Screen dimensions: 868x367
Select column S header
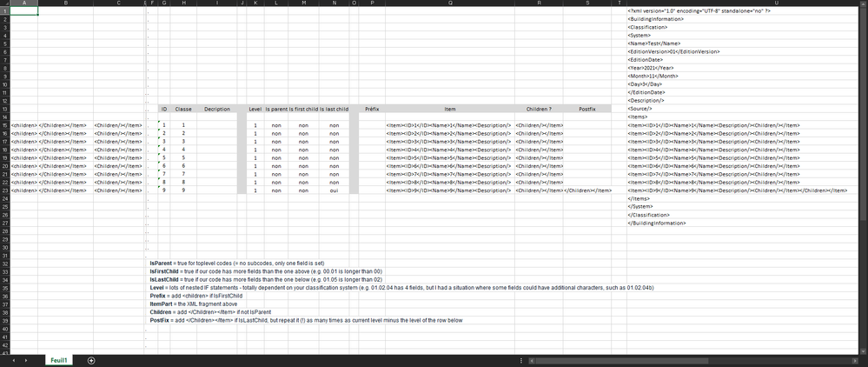(x=587, y=3)
